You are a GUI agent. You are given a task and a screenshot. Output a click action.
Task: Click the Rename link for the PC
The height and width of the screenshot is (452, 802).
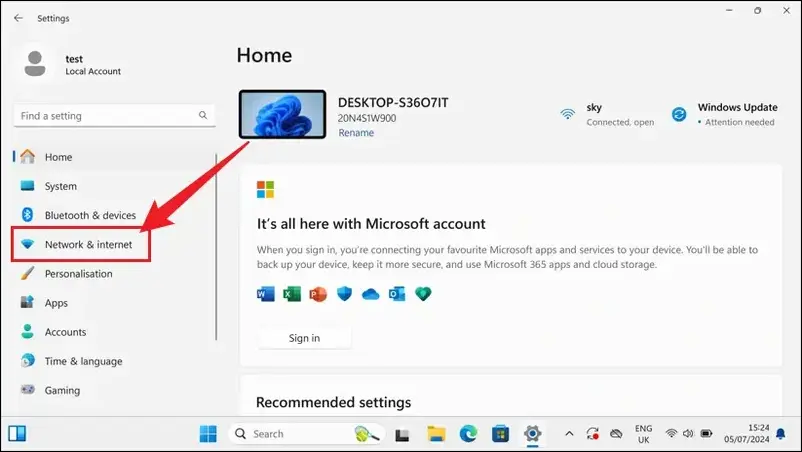(356, 133)
